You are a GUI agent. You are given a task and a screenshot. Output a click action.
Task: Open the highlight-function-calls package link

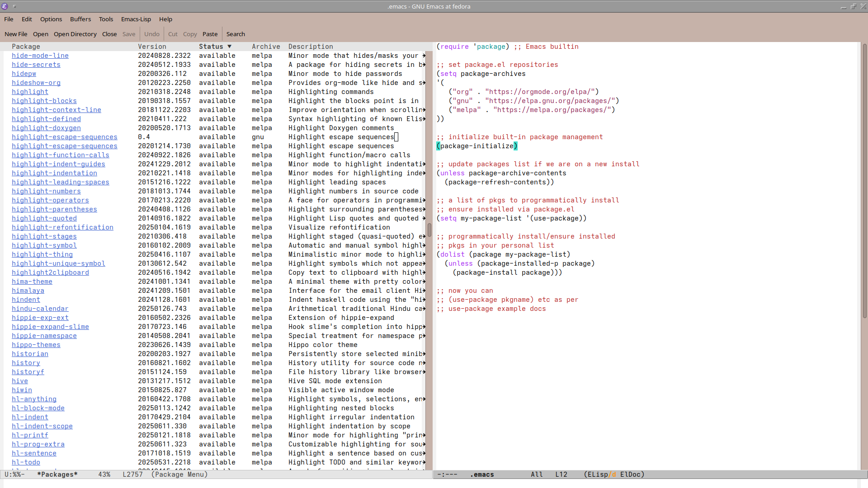[61, 155]
